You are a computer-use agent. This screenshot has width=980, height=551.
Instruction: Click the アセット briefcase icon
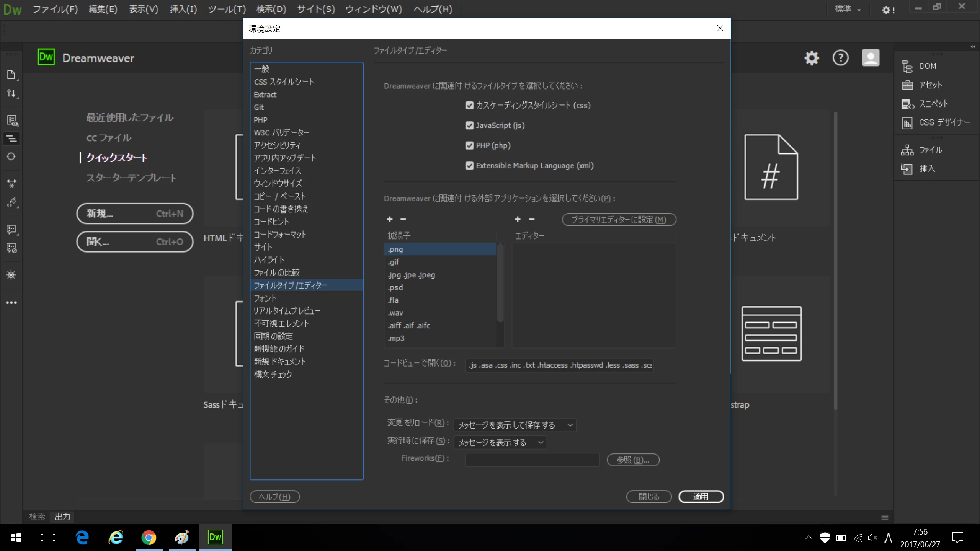tap(907, 85)
